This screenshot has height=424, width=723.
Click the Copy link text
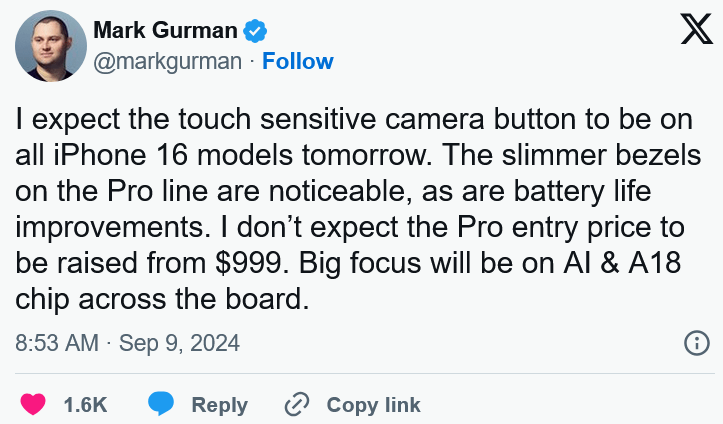[x=373, y=405]
